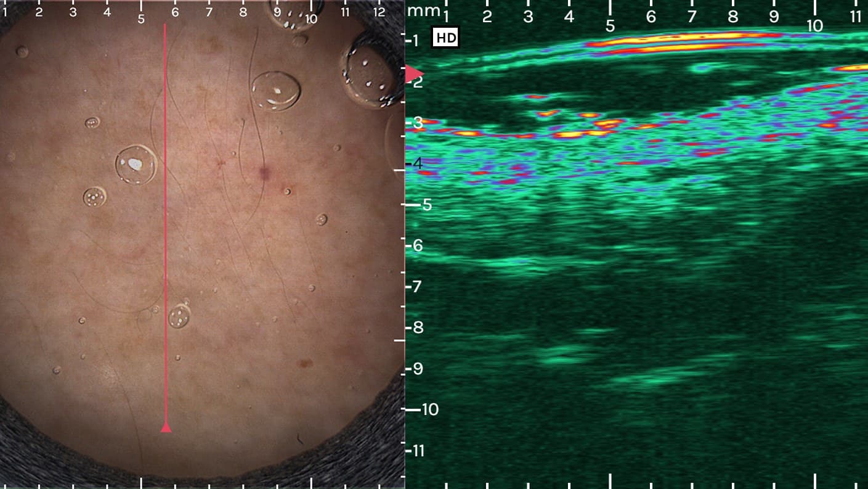This screenshot has width=868, height=489.
Task: Click label 10 on ultrasound horizontal ruler
Action: [x=814, y=26]
